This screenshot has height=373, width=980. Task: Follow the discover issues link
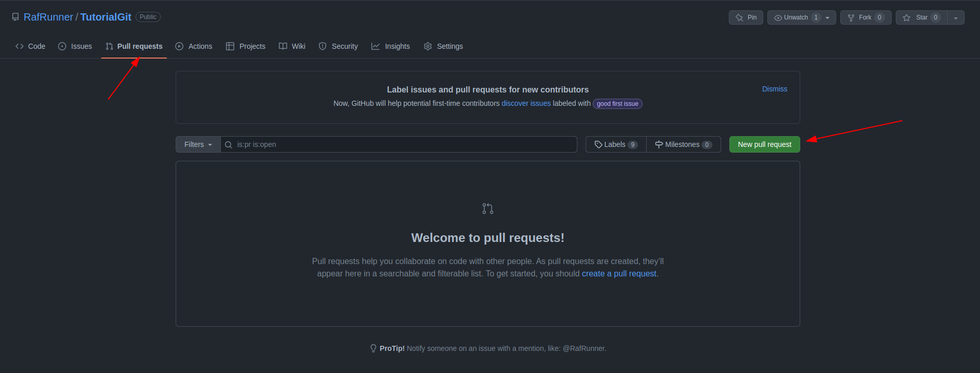tap(526, 103)
